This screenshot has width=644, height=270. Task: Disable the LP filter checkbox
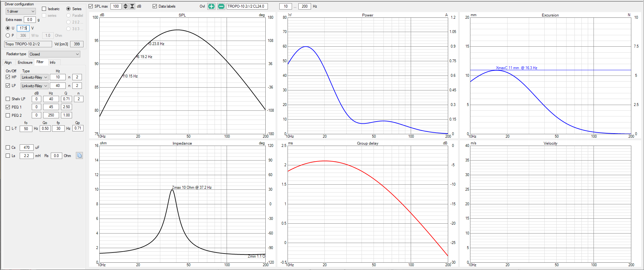coord(8,86)
